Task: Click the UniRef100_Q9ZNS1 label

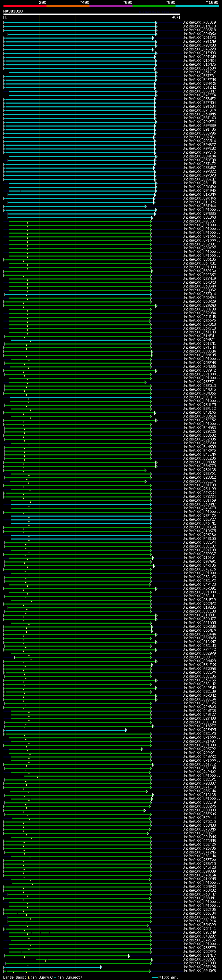Action: (x=199, y=137)
